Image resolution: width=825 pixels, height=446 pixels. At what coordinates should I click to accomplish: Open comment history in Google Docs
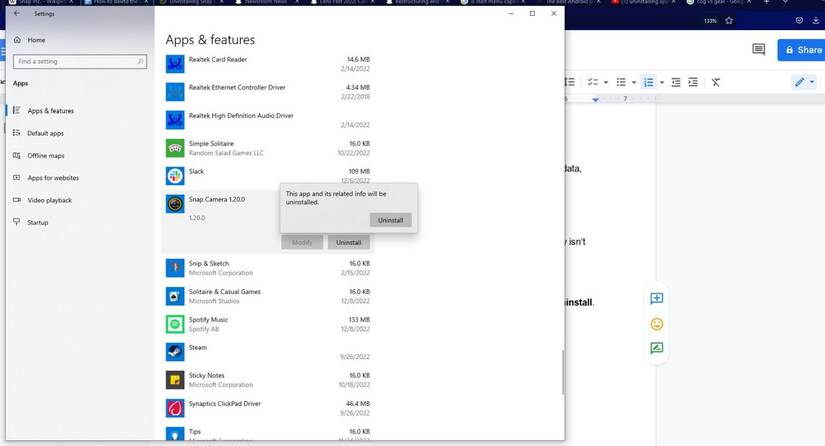point(758,50)
